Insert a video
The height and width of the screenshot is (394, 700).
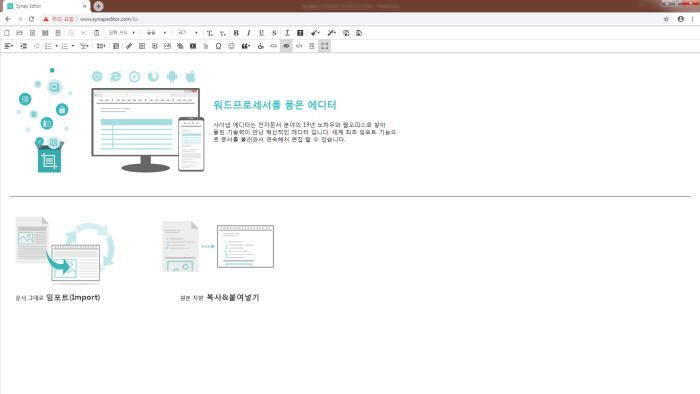point(193,46)
